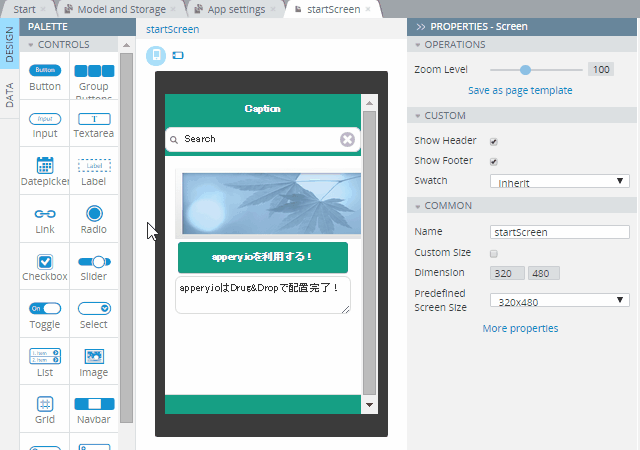The height and width of the screenshot is (450, 640).
Task: Select the Navbar control icon
Action: pyautogui.click(x=94, y=404)
